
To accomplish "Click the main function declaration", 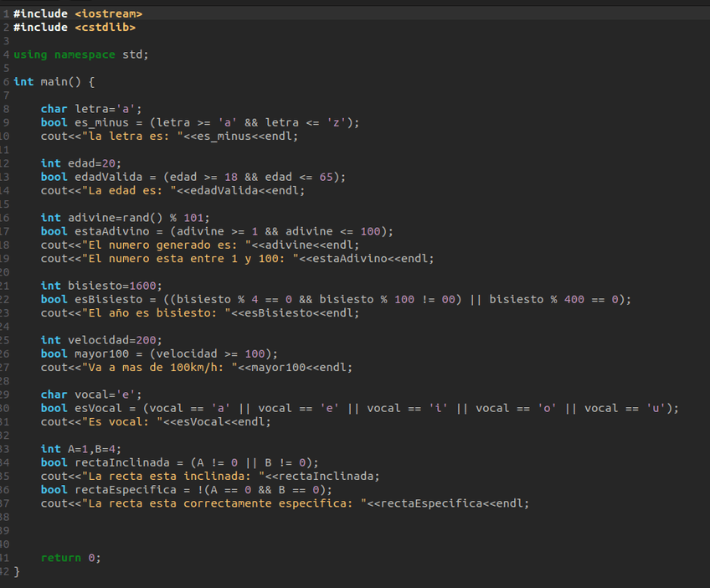I will tap(54, 82).
